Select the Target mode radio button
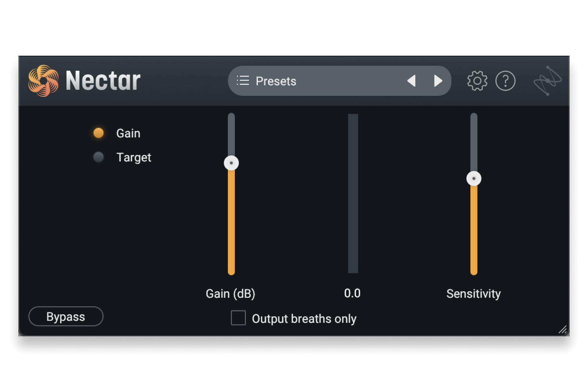The image size is (588, 392). (x=99, y=157)
